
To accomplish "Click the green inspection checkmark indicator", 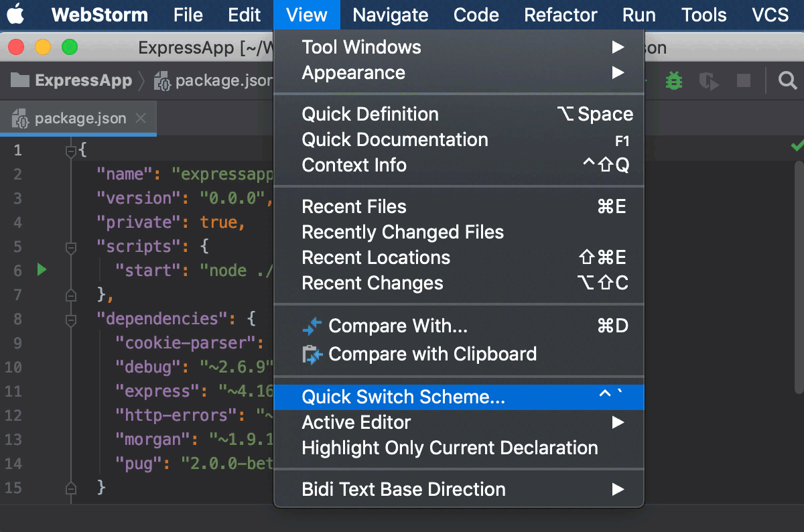I will pos(797,145).
